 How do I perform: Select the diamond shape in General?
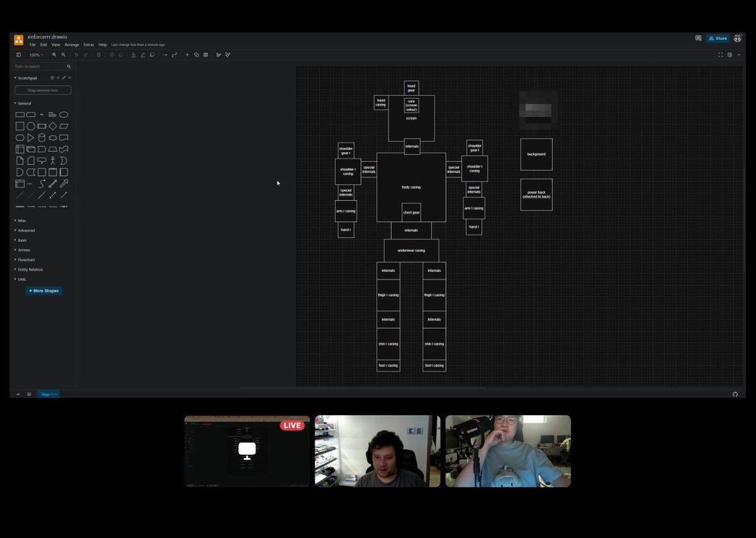(53, 126)
